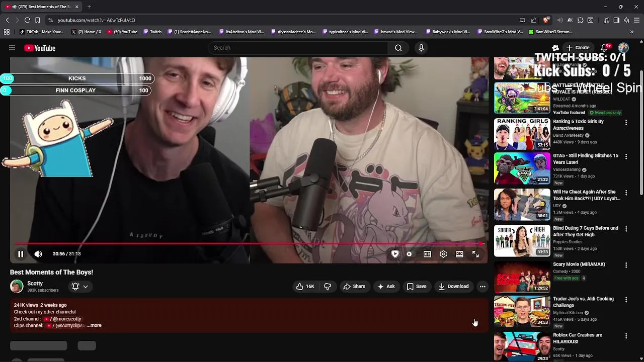The height and width of the screenshot is (362, 644).
Task: Go to the YouTube home logo
Action: (x=40, y=48)
